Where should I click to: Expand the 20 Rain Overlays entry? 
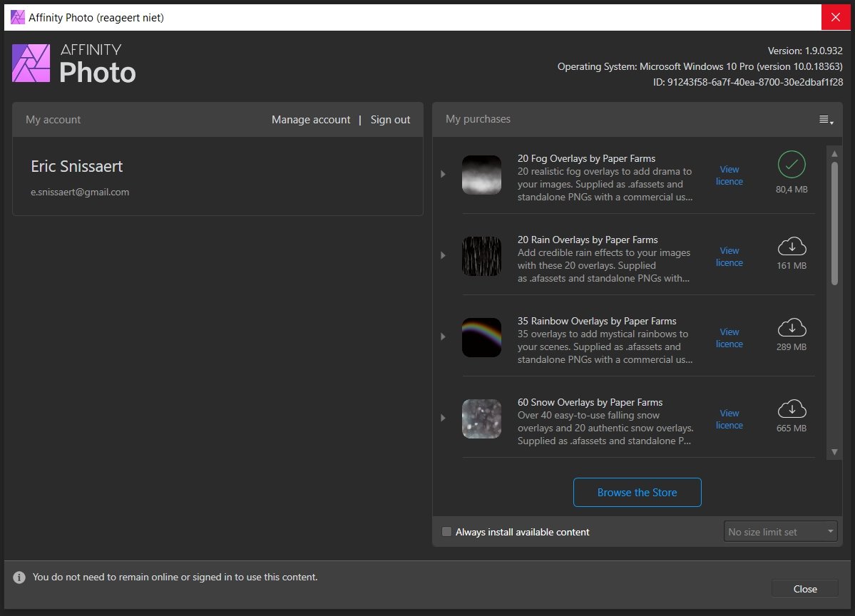444,256
